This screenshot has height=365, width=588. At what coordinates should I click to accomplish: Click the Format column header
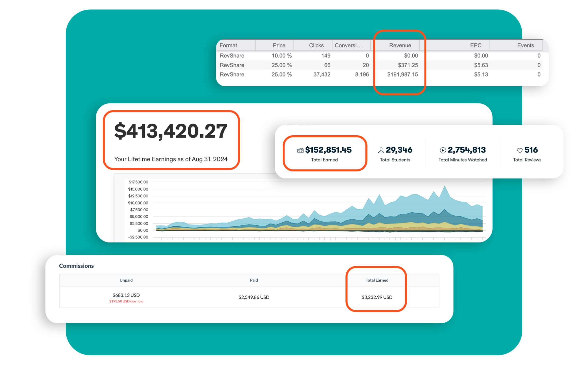(228, 45)
